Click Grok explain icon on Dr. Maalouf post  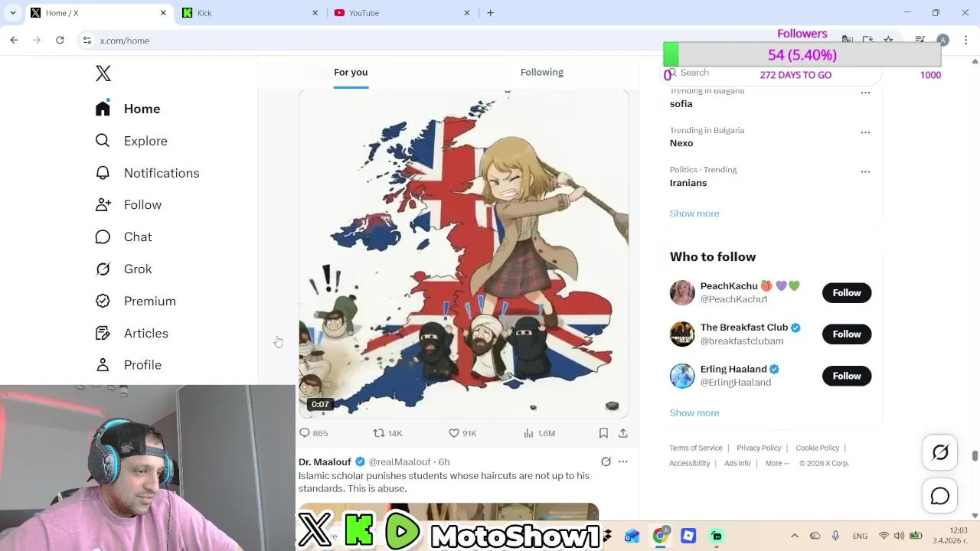(x=606, y=461)
